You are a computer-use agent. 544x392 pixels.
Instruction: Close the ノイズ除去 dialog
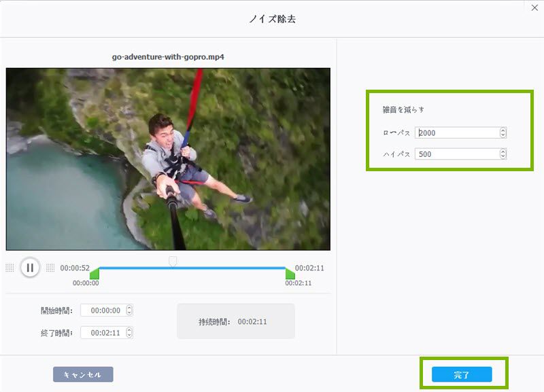[x=533, y=7]
